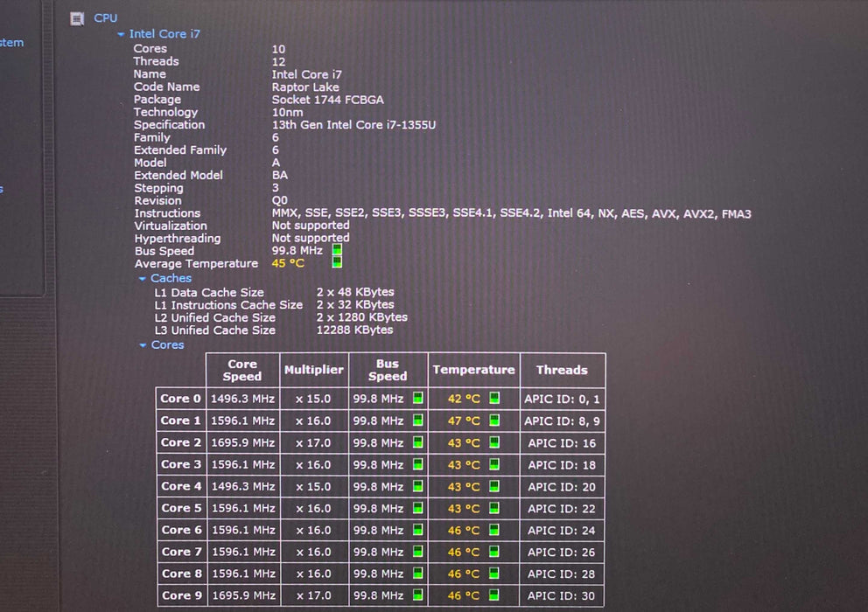Click the 13th Gen Intel Core i7-1355U specification
Screen dimensions: 868x612
tap(353, 125)
